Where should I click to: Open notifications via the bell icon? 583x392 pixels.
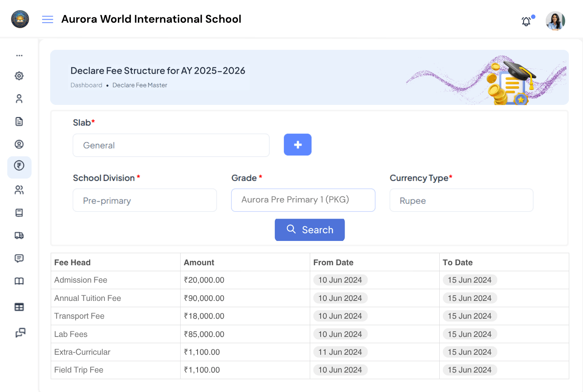(526, 21)
